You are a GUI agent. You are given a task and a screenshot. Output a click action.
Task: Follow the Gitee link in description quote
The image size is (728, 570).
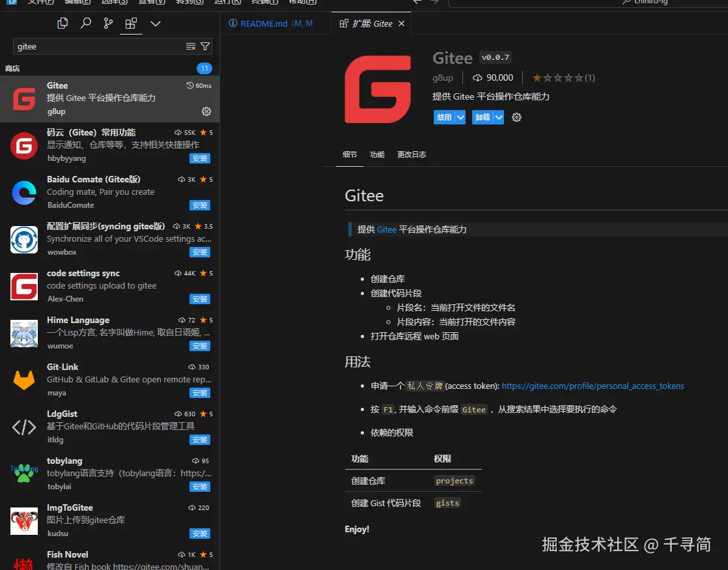(x=386, y=229)
